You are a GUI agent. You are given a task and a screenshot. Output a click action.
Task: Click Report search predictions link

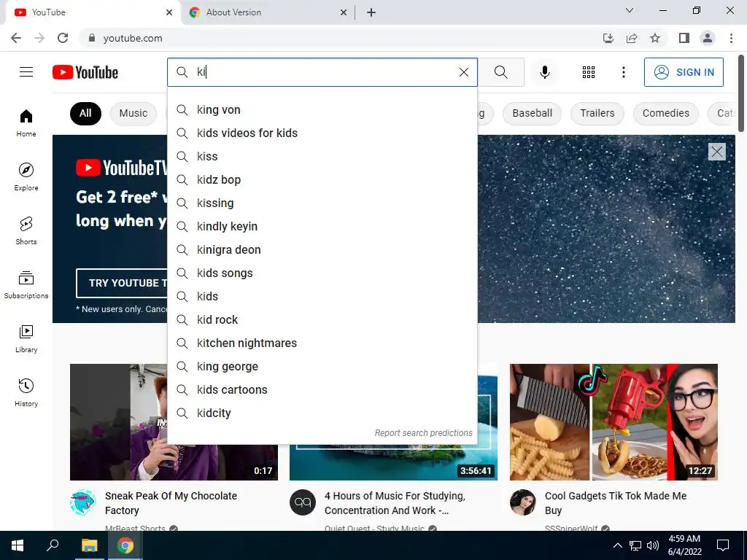point(423,433)
